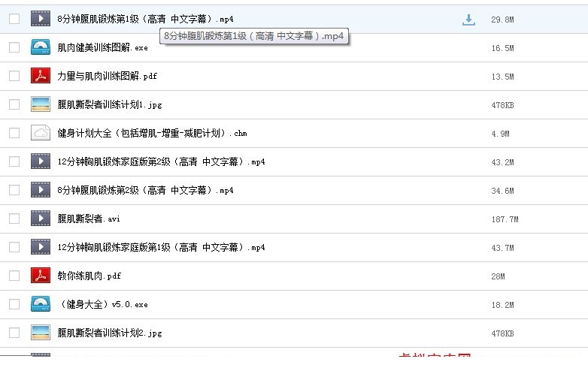The image size is (588, 374).
Task: Click video icon of 腹肌撕裂者.avi
Action: 41,219
